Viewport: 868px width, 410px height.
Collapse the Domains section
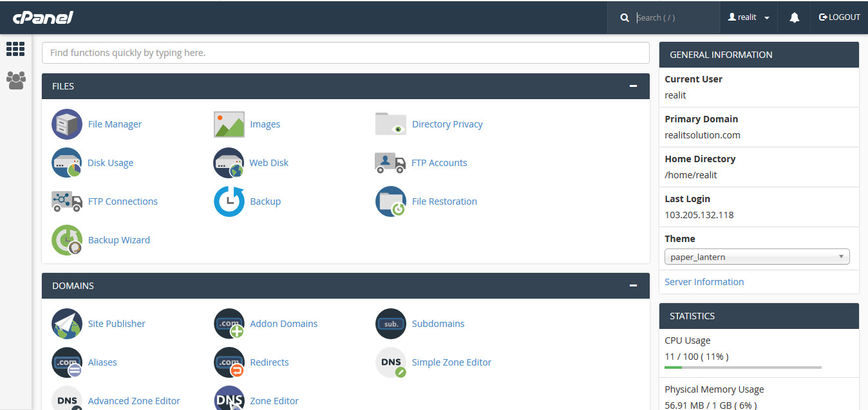click(x=633, y=286)
